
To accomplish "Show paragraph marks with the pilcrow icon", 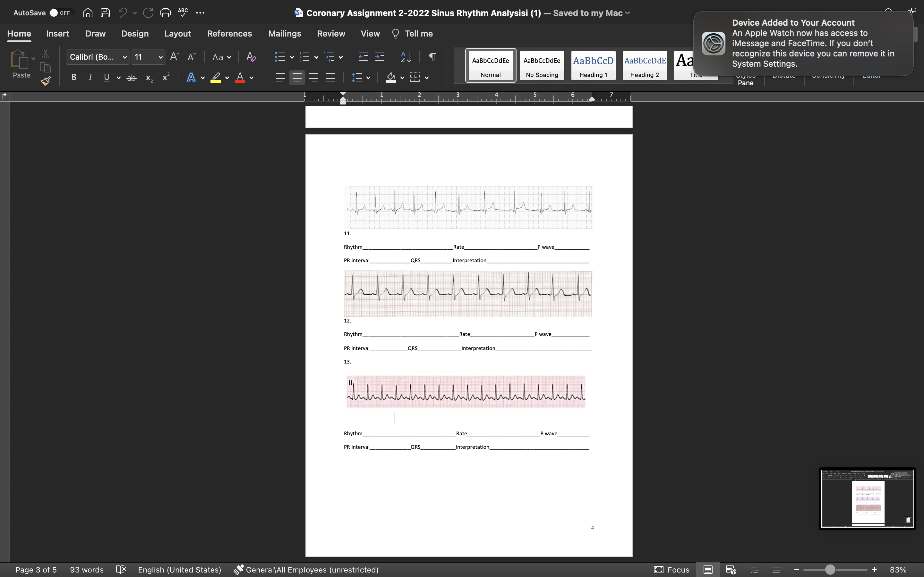I will point(432,57).
